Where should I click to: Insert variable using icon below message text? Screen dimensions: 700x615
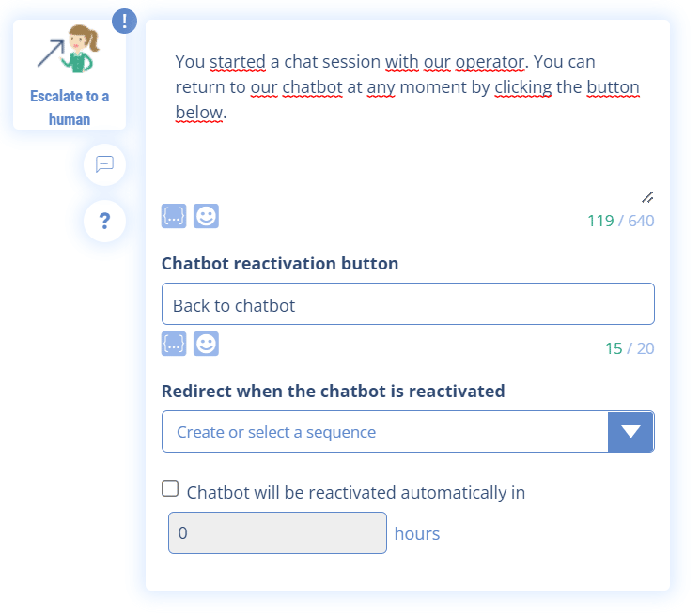point(174,217)
